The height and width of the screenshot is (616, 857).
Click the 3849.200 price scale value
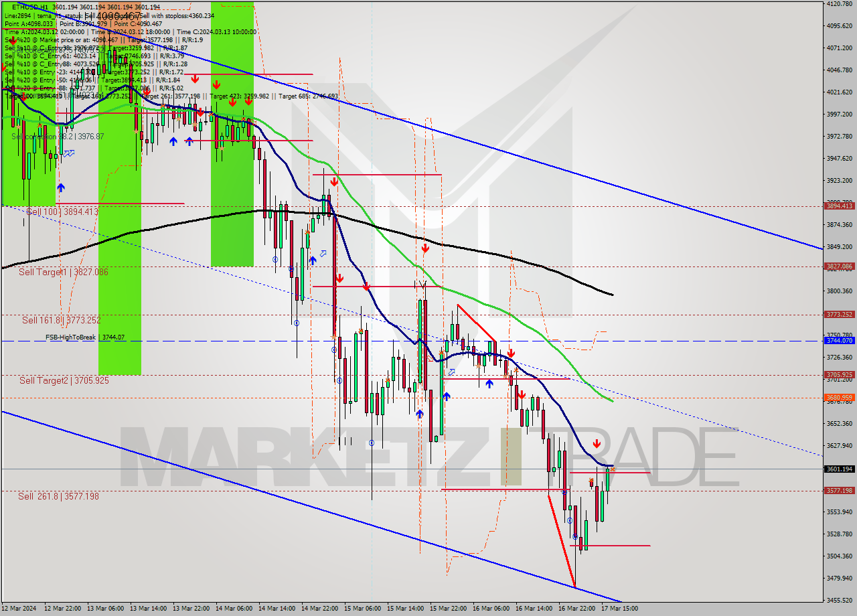point(839,247)
